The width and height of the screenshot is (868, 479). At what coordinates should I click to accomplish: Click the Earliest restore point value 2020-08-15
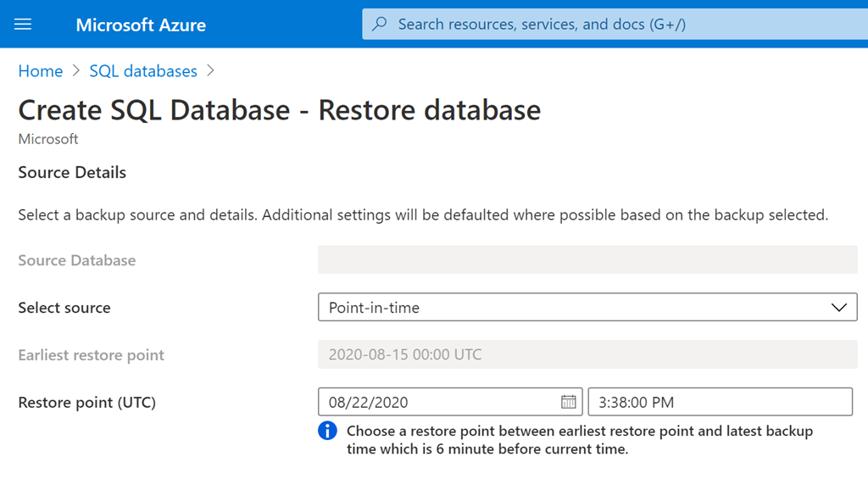point(587,354)
